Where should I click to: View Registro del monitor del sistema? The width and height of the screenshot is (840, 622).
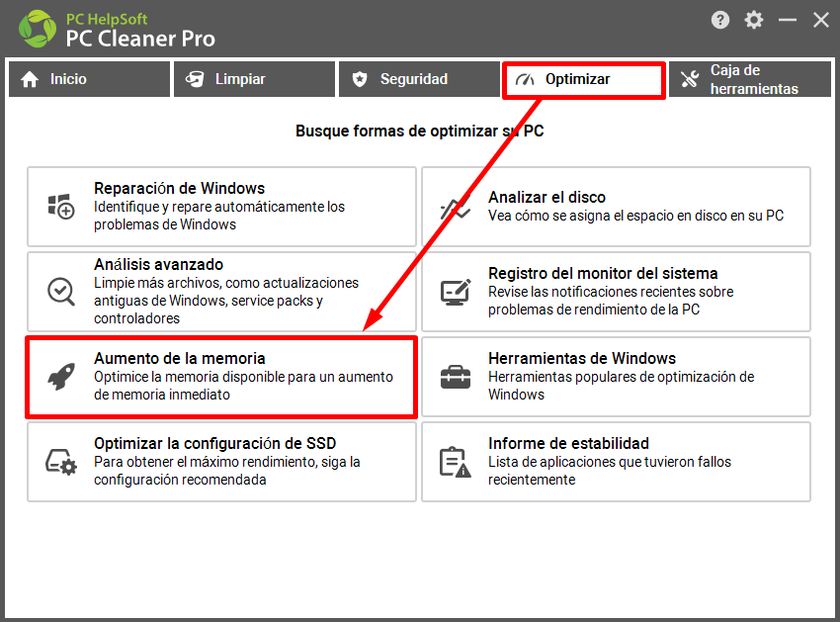click(x=616, y=292)
